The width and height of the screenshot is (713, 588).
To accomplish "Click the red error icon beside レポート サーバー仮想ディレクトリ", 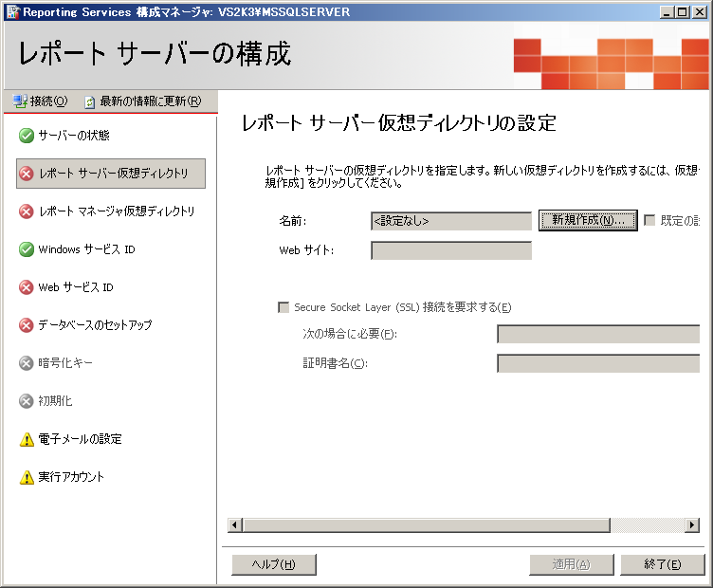I will click(27, 174).
